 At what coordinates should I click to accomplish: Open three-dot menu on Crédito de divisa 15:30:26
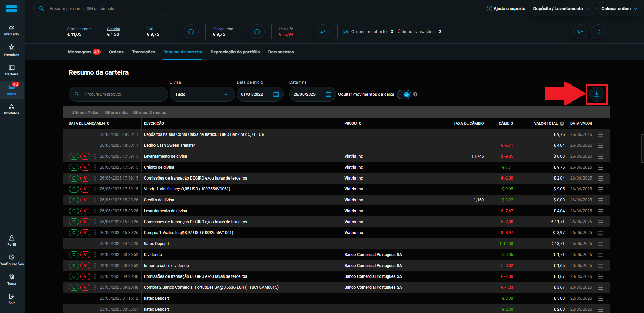click(x=95, y=200)
